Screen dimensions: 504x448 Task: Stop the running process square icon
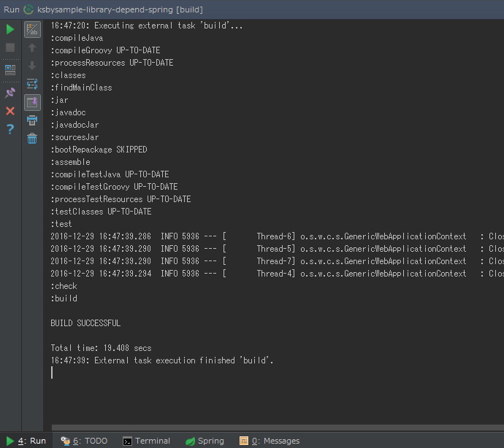coord(10,47)
